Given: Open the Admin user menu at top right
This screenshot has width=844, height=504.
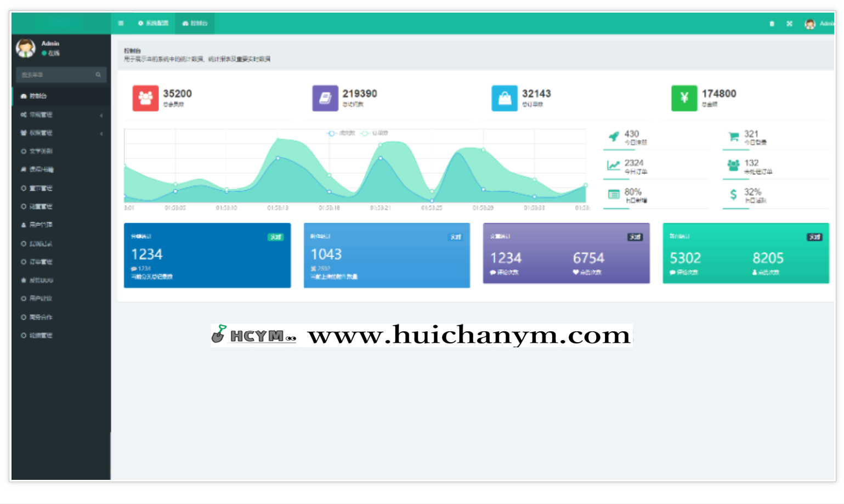Looking at the screenshot, I should click(x=818, y=24).
